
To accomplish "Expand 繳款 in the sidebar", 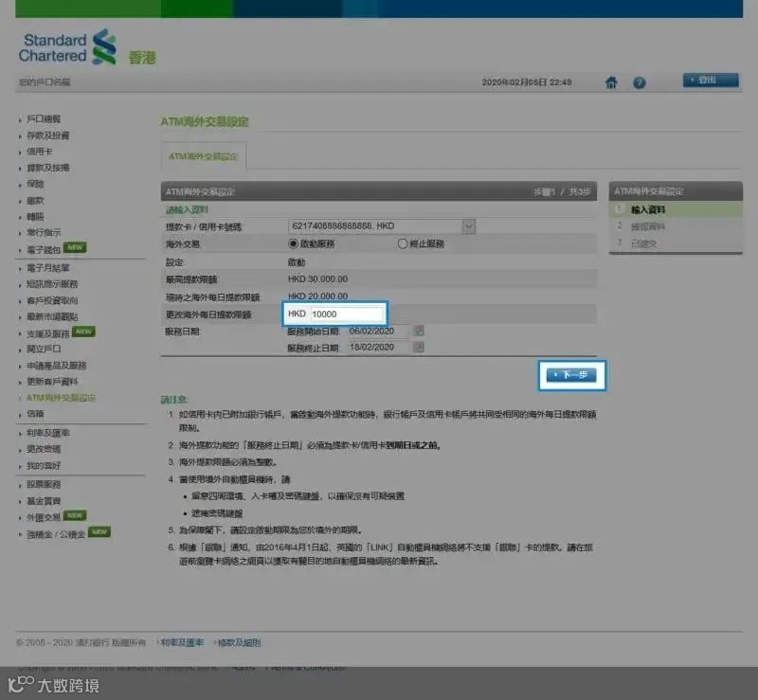I will (35, 200).
